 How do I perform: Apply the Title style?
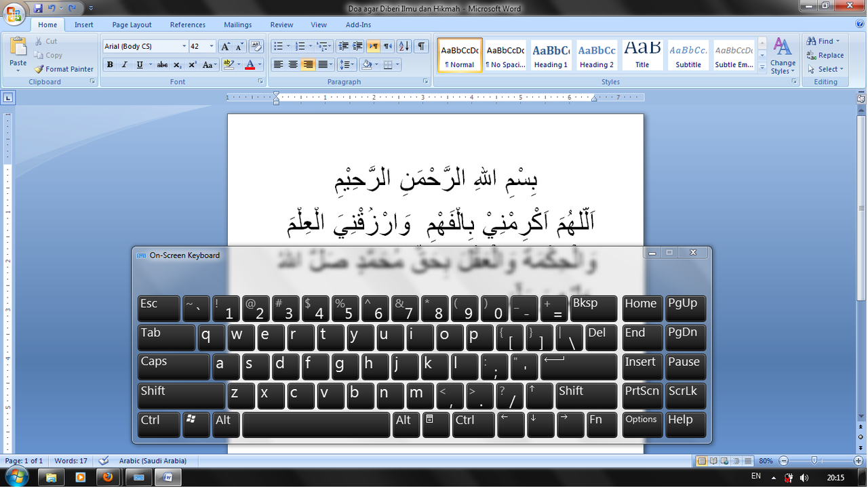(x=642, y=54)
